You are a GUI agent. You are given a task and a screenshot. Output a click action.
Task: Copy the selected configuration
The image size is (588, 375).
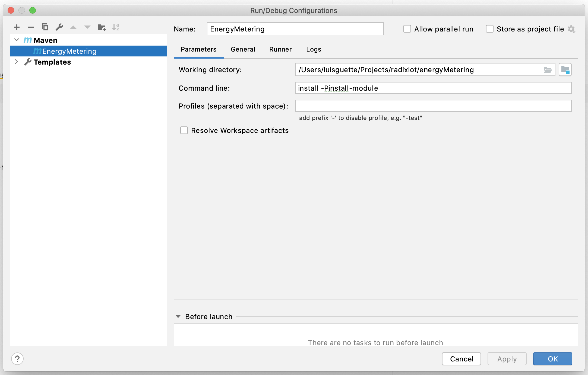click(45, 27)
